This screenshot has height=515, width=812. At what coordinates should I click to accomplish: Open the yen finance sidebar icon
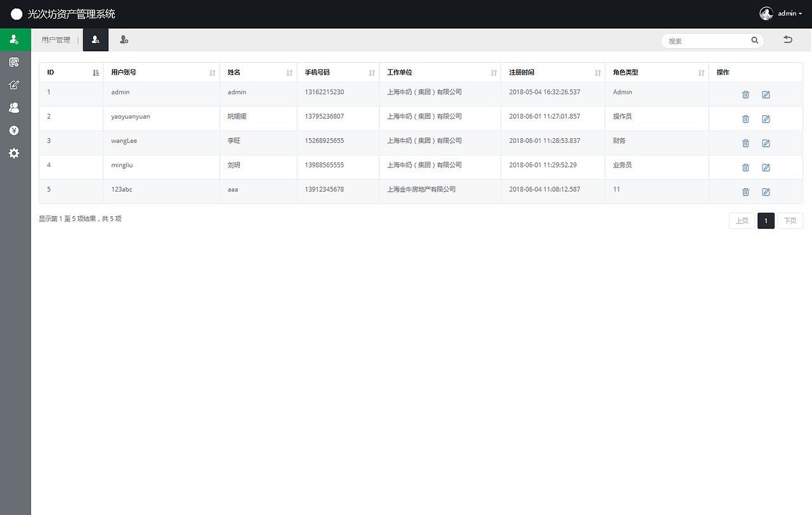[14, 131]
